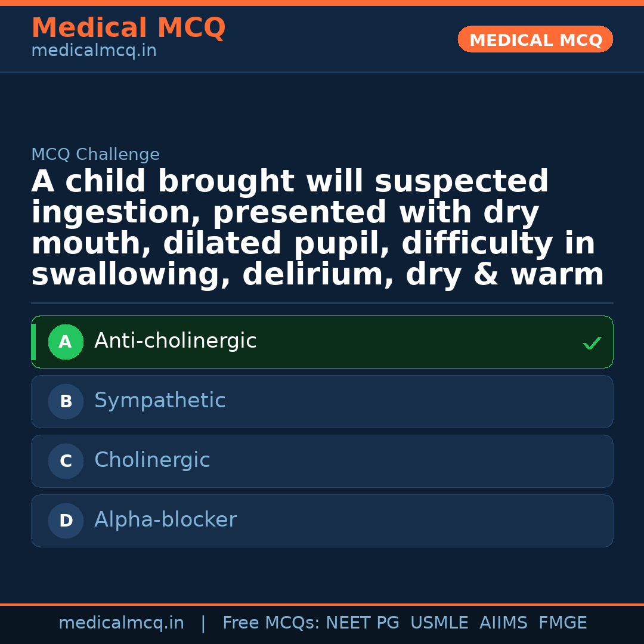Click the green checkmark on Anti-cholinergic

(592, 343)
